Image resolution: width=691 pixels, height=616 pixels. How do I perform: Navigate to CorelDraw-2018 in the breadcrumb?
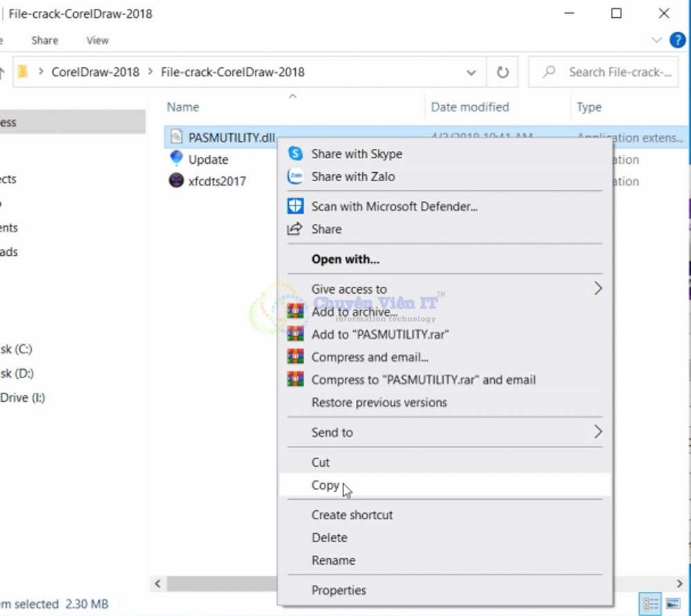(95, 72)
